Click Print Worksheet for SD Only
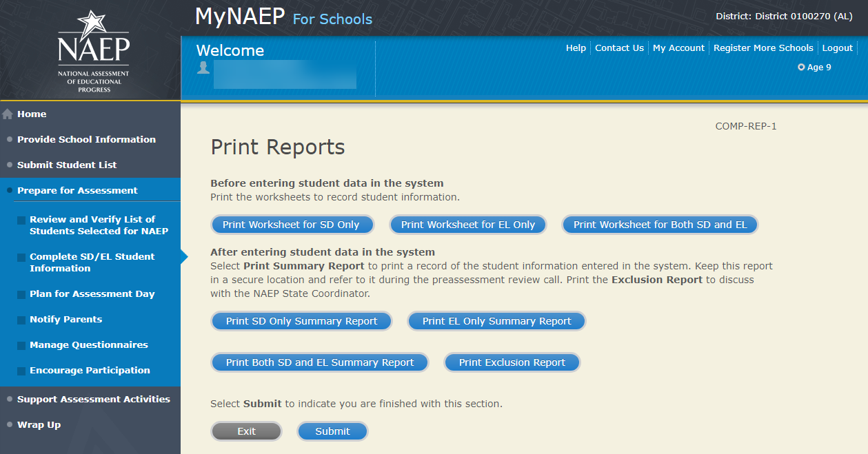 [x=291, y=225]
